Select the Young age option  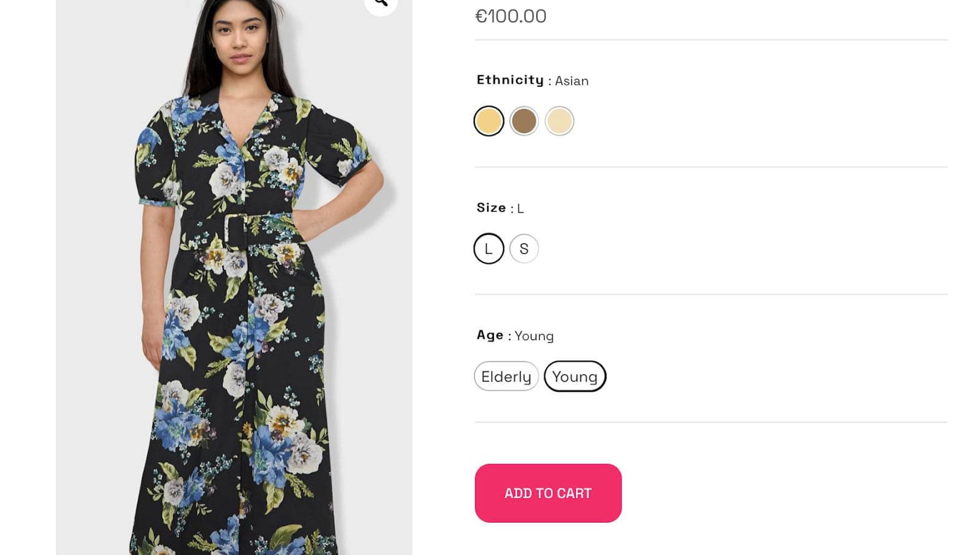(x=574, y=377)
